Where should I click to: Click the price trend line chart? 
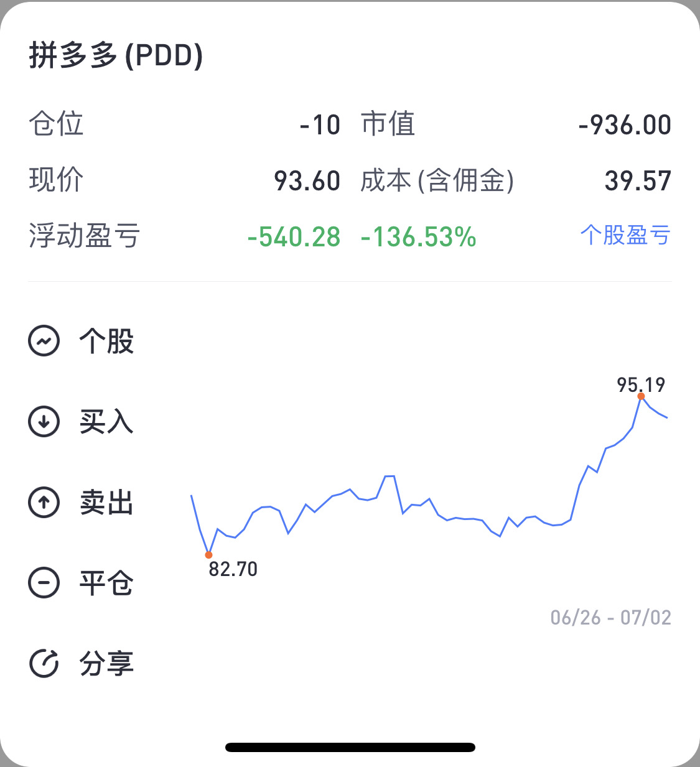[429, 476]
